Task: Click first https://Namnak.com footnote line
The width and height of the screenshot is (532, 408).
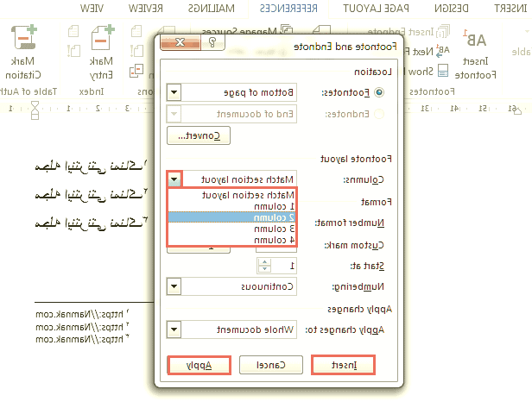Action: [82, 314]
